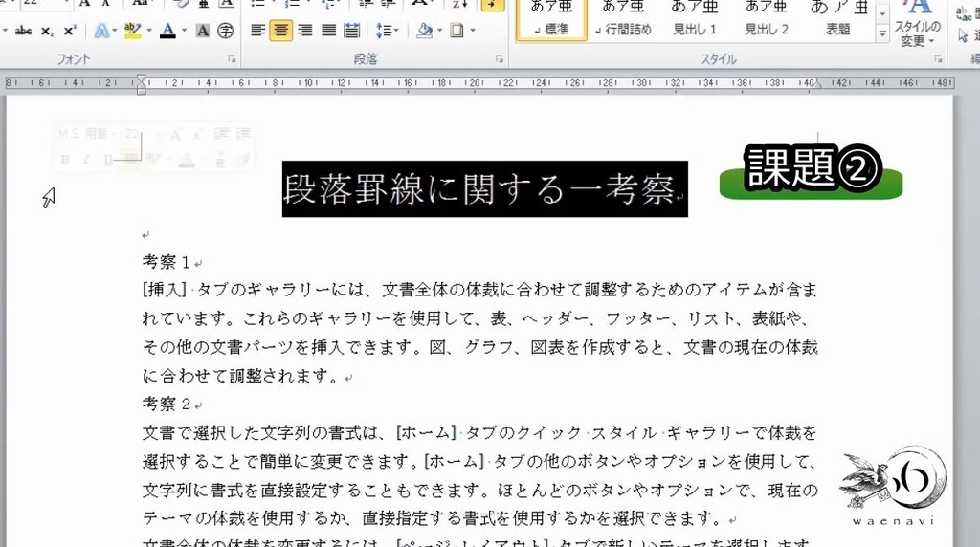
Task: Align paragraph text right
Action: coord(305,30)
